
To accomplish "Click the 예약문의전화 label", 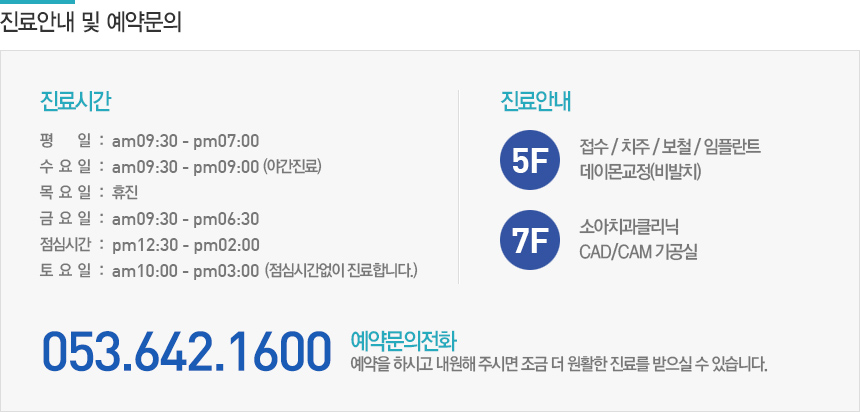I will pyautogui.click(x=403, y=341).
